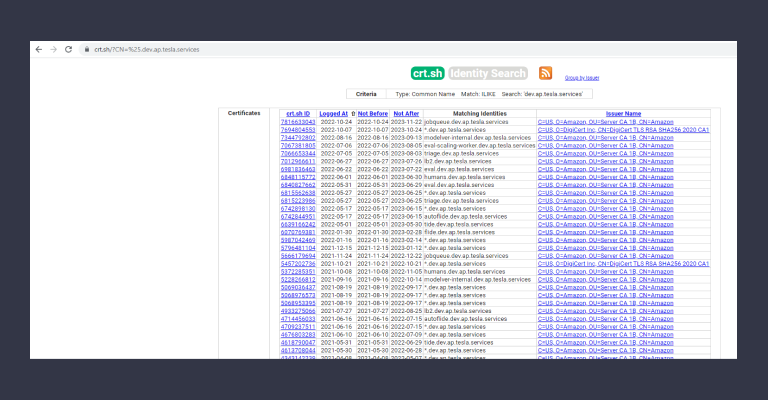
Task: Click the browser forward arrow
Action: [53, 49]
